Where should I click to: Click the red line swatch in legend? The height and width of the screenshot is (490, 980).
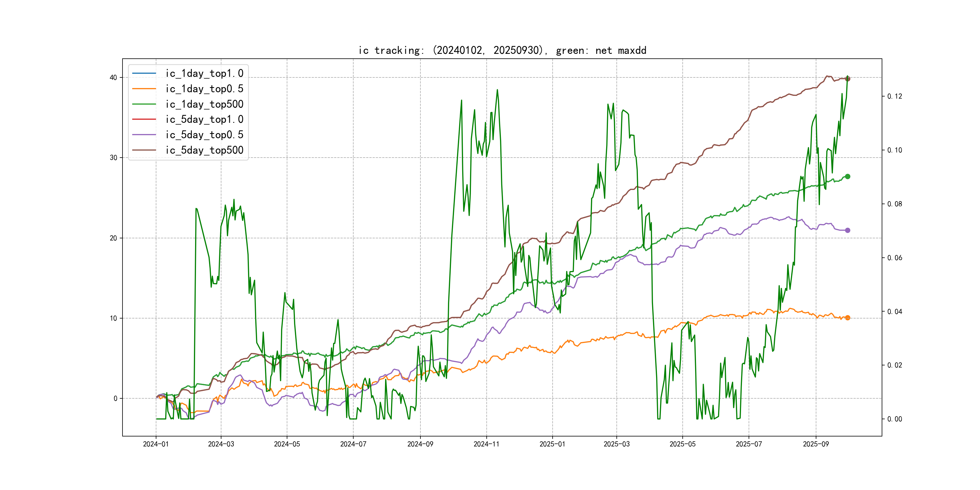point(144,119)
